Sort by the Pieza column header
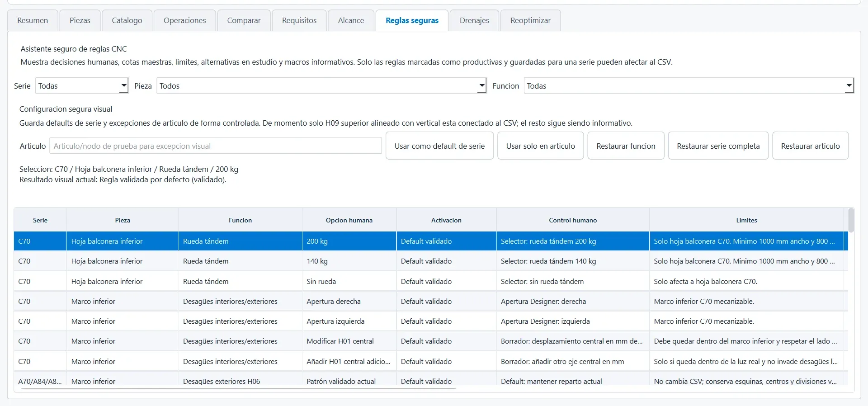The width and height of the screenshot is (868, 406). coord(123,220)
